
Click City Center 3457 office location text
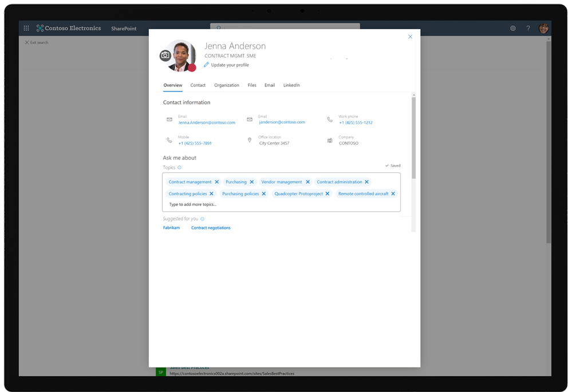click(x=274, y=143)
